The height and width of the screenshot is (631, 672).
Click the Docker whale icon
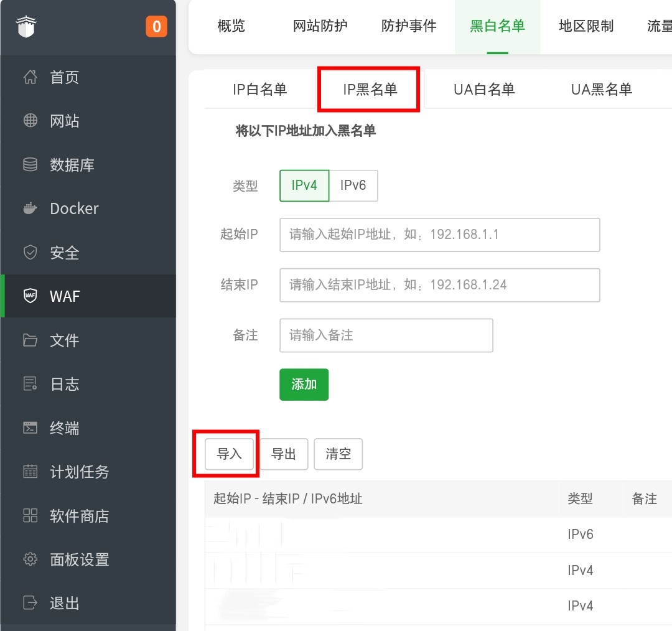30,208
